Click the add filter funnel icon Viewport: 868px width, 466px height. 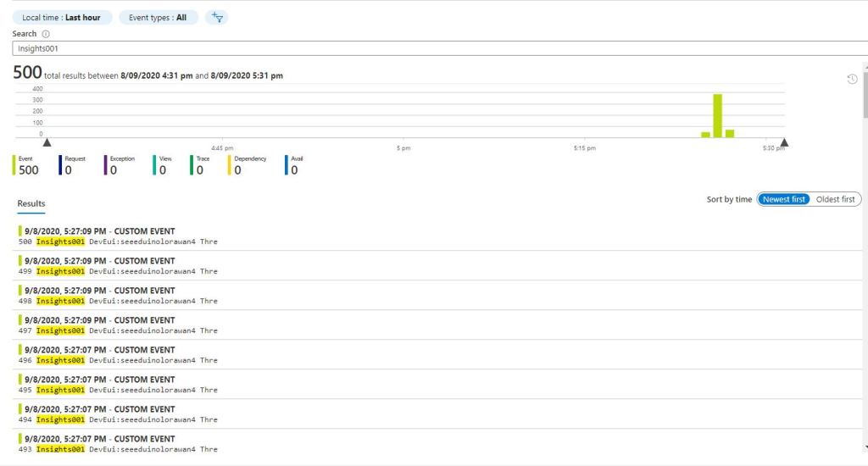pyautogui.click(x=217, y=17)
